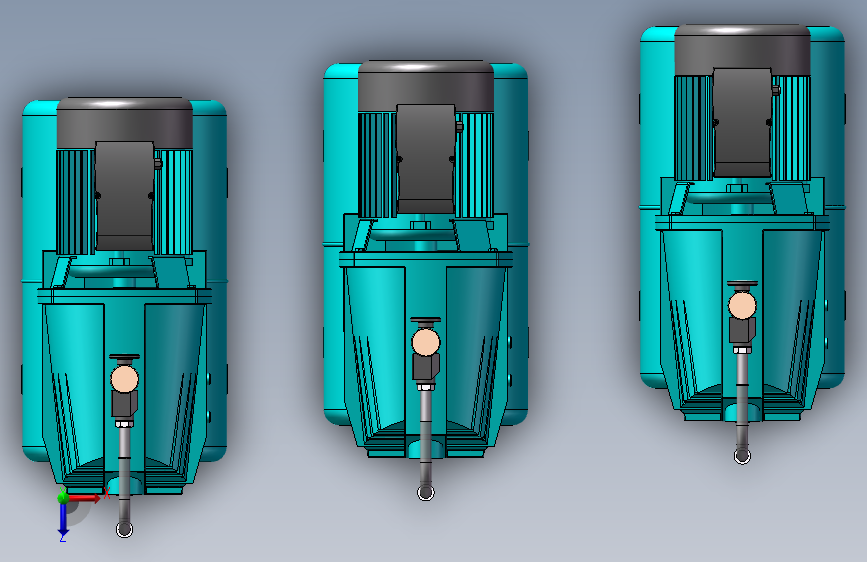Click the red X axis arrow of the triad
Viewport: 867px width, 562px height.
pyautogui.click(x=85, y=498)
